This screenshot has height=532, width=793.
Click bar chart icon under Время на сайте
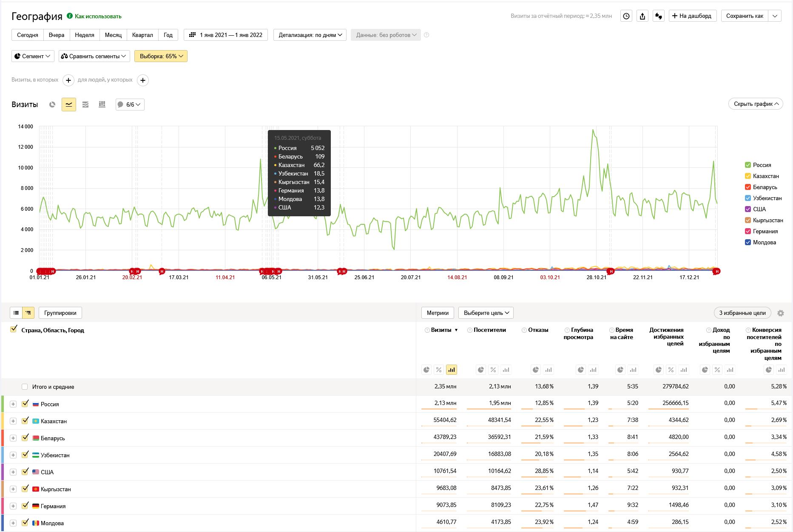point(633,370)
